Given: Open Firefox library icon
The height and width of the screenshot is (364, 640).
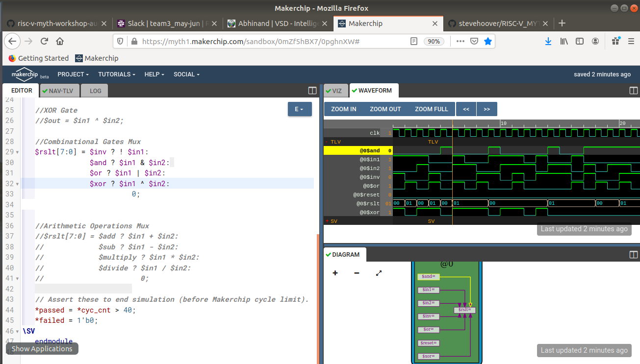Looking at the screenshot, I should [x=564, y=42].
